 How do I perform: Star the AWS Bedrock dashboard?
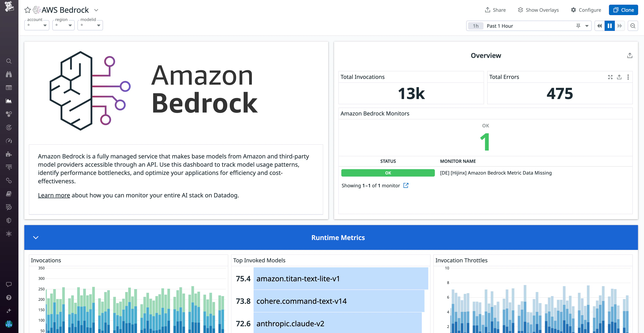tap(27, 10)
